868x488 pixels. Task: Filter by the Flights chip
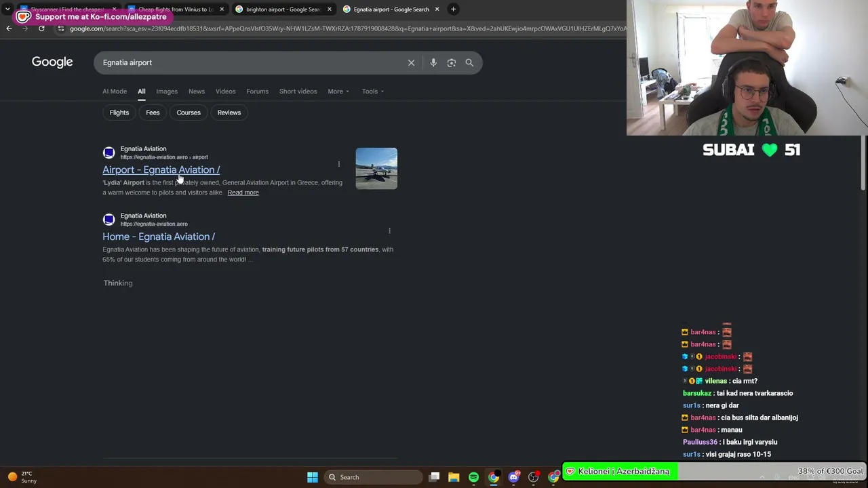119,113
